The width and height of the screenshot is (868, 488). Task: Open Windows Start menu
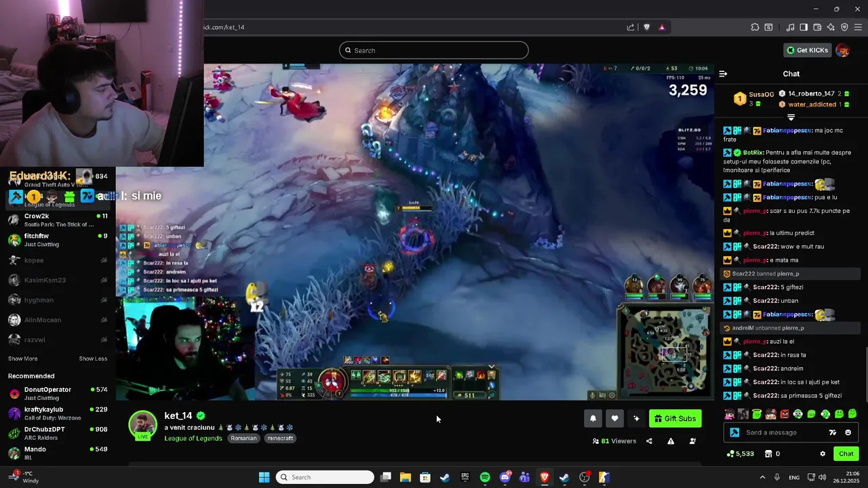264,477
